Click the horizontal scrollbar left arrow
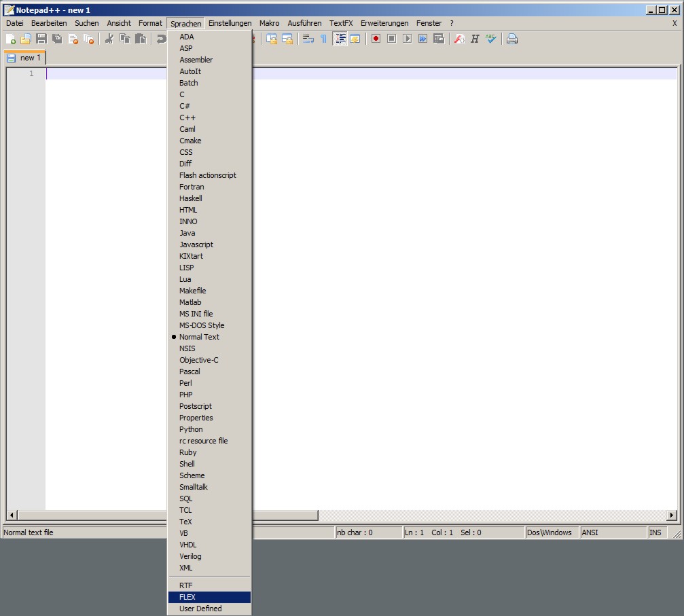This screenshot has width=684, height=616. [x=12, y=515]
